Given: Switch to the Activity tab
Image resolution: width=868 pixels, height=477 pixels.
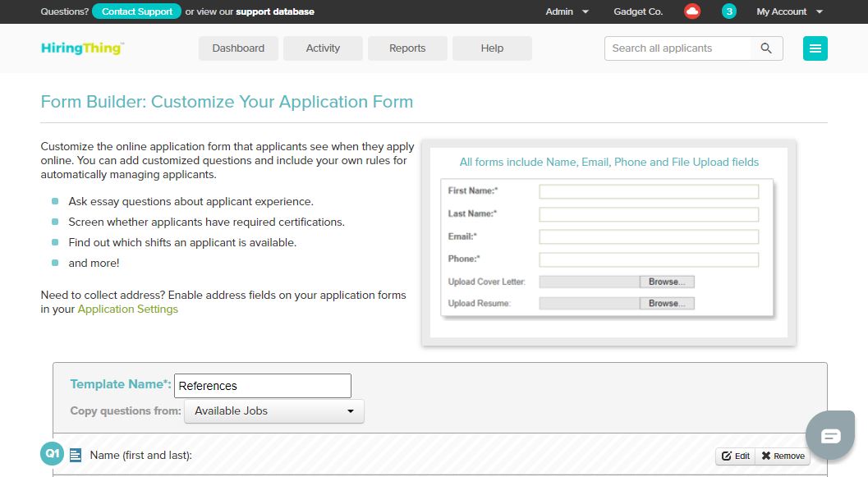Looking at the screenshot, I should [x=323, y=48].
